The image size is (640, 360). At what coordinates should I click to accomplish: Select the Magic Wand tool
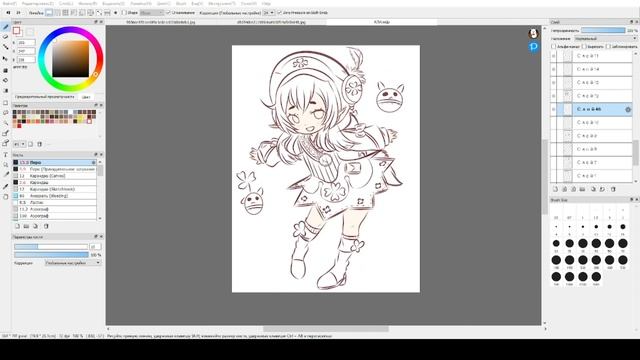(x=5, y=122)
